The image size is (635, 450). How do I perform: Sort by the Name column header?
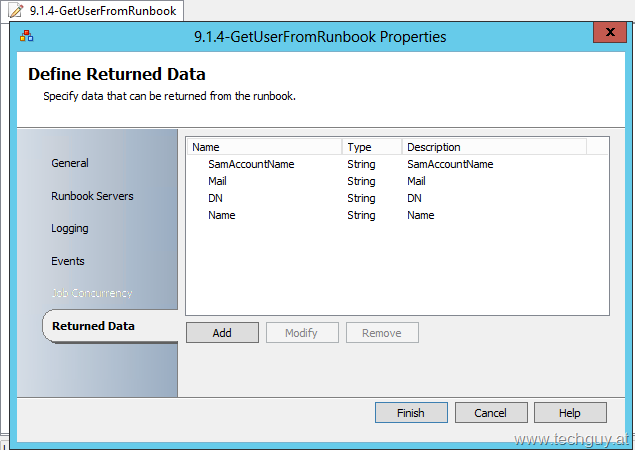coord(265,147)
